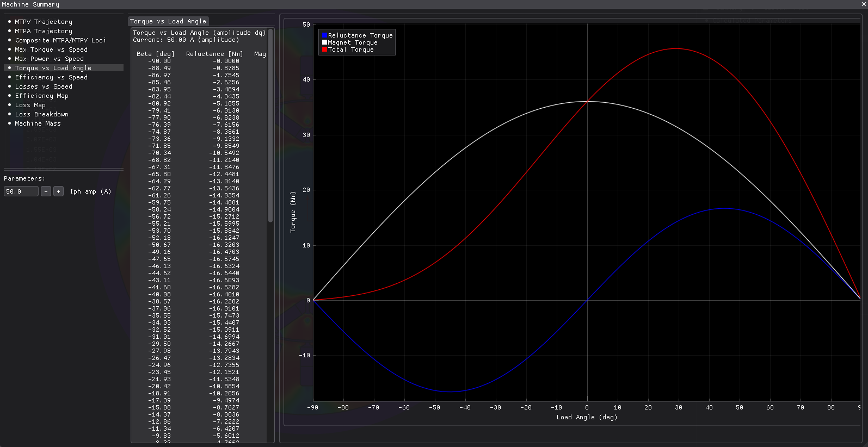Select the -90.00 beta value cell

[159, 61]
